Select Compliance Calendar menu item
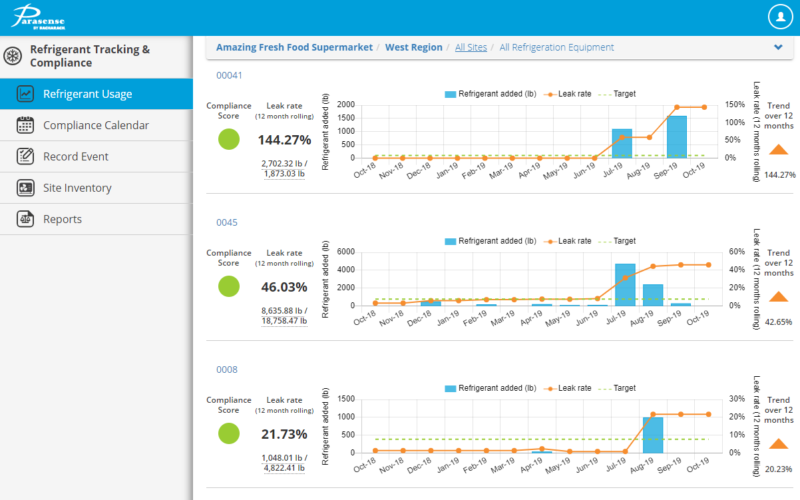Screen dimensions: 800x500 tap(96, 125)
